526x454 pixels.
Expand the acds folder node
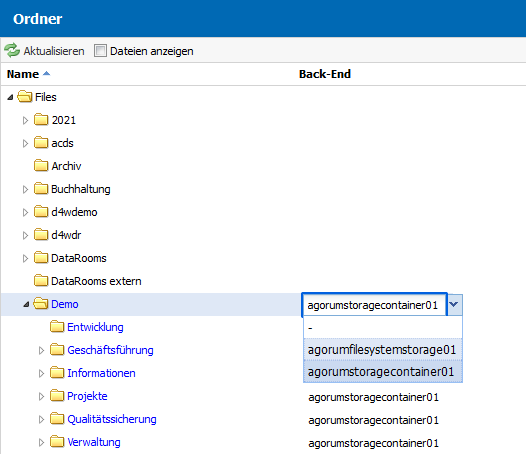25,143
